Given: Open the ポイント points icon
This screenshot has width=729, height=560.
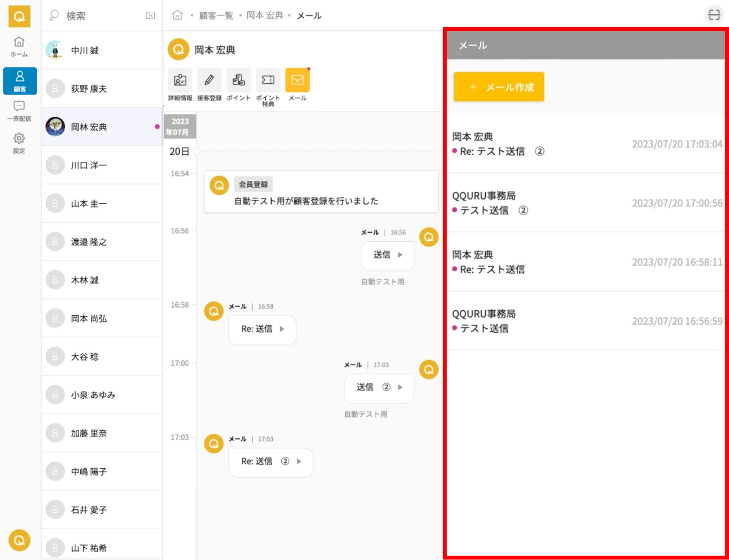Looking at the screenshot, I should click(239, 81).
